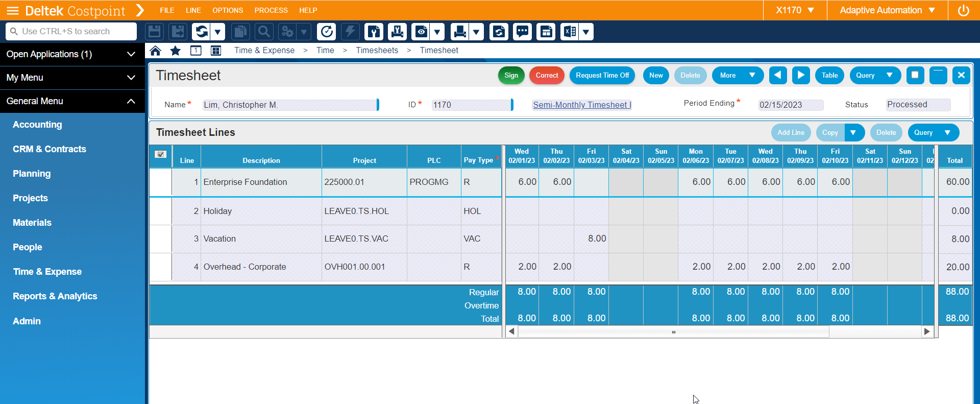Select Time & Expense in the General Menu
Viewport: 980px width, 404px height.
pos(47,272)
